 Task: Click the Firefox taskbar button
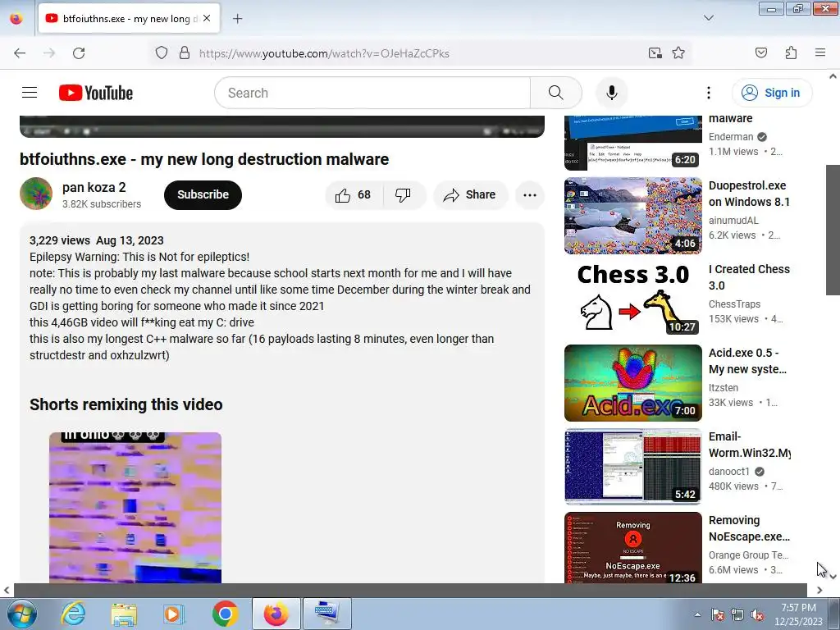[276, 614]
